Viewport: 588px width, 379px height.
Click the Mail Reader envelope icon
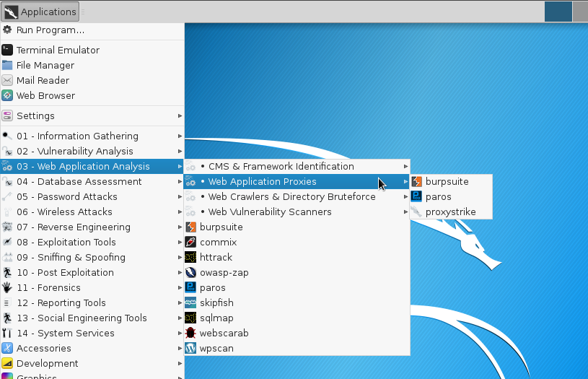point(7,80)
